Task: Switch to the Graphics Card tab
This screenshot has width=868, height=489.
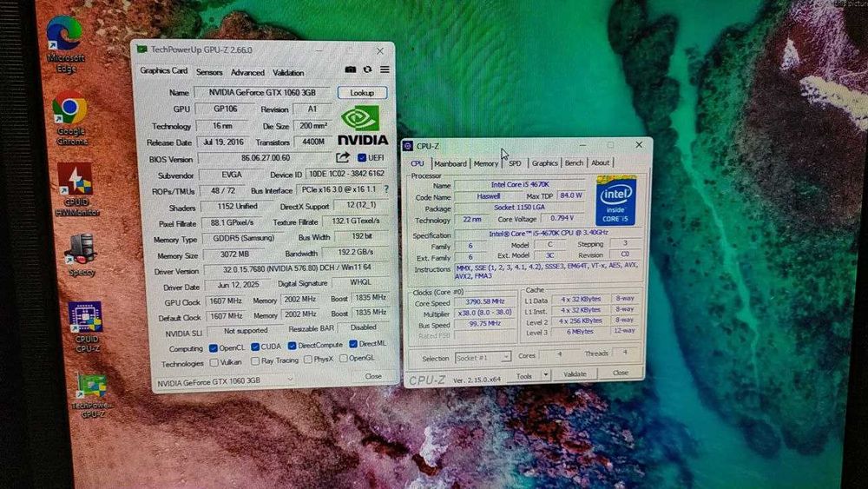Action: [163, 71]
